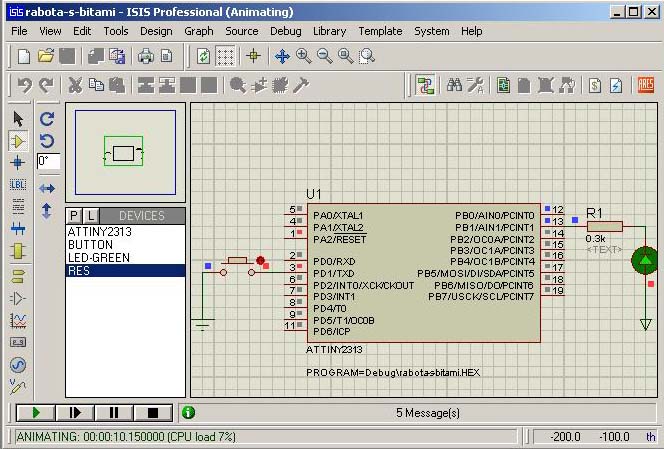Click the rotation angle input field

point(48,161)
